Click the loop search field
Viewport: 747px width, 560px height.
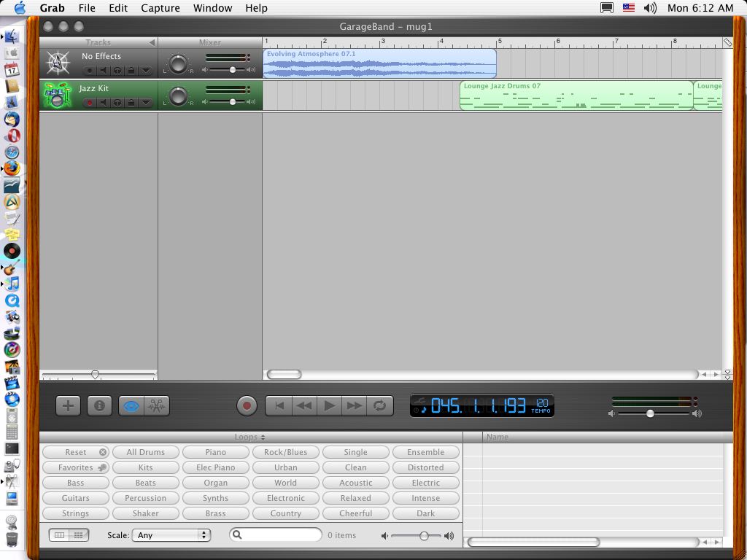click(275, 534)
